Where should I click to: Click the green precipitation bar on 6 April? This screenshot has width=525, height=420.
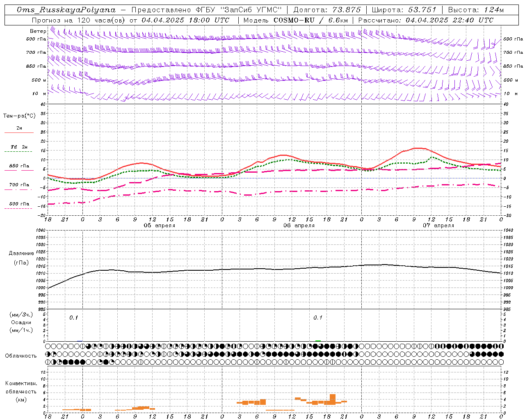[318, 340]
